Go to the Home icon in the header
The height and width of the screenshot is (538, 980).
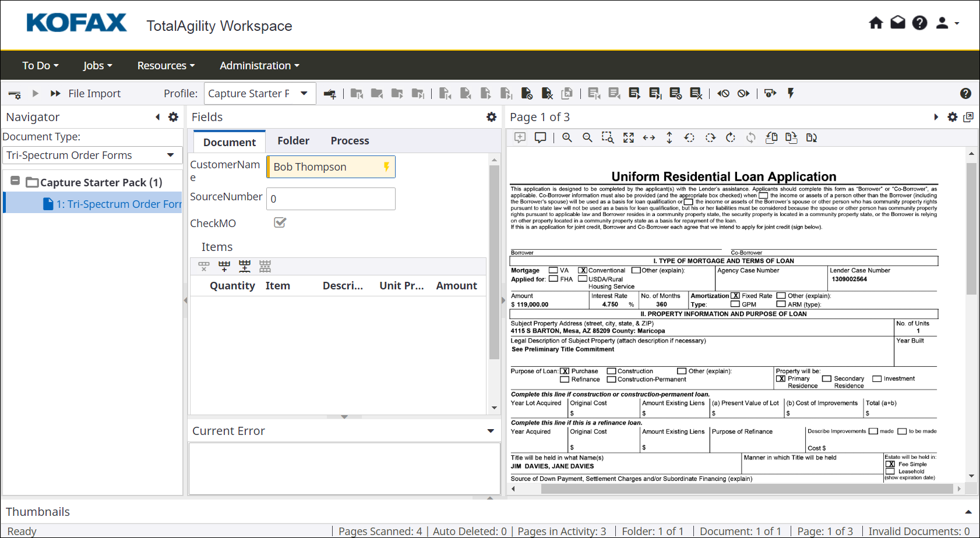[876, 22]
